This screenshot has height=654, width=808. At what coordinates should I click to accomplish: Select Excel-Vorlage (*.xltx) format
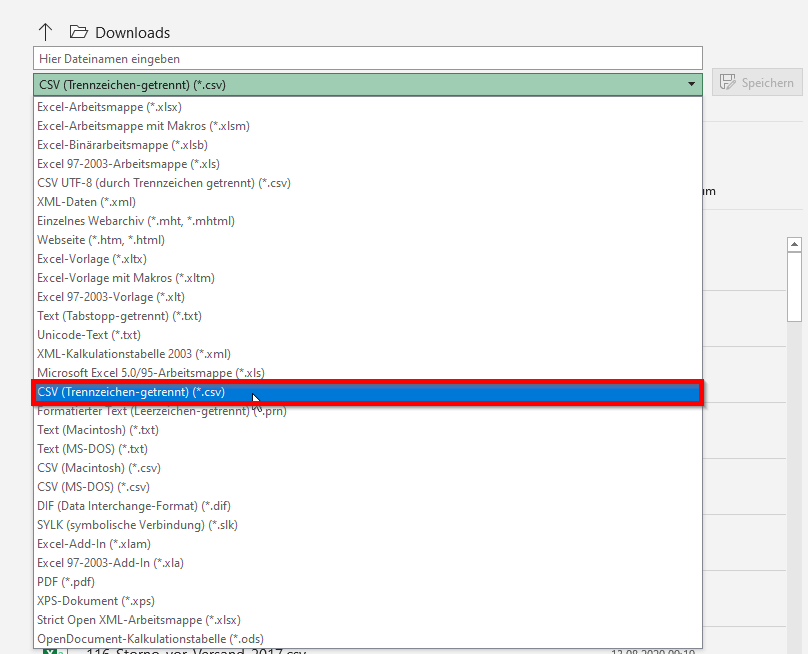click(x=367, y=259)
